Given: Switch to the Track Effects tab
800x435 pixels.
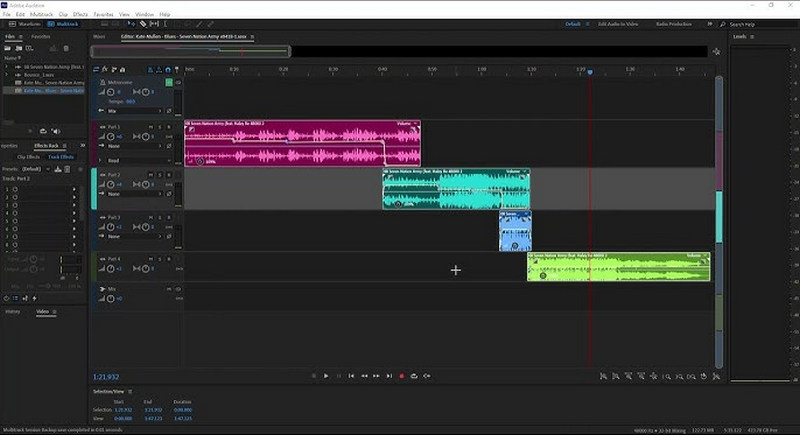Looking at the screenshot, I should (61, 157).
